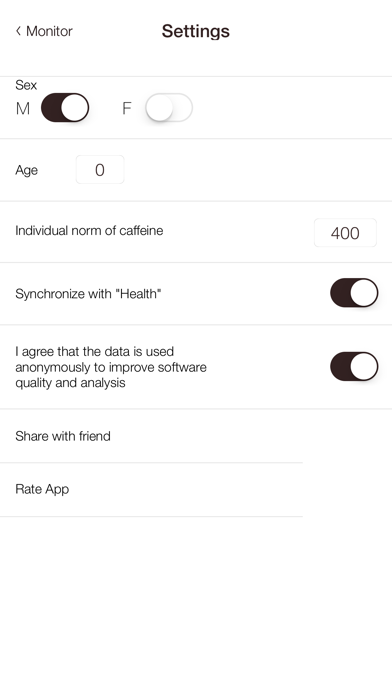Tap the anonymous data agreement text
392x696 pixels.
pos(111,367)
